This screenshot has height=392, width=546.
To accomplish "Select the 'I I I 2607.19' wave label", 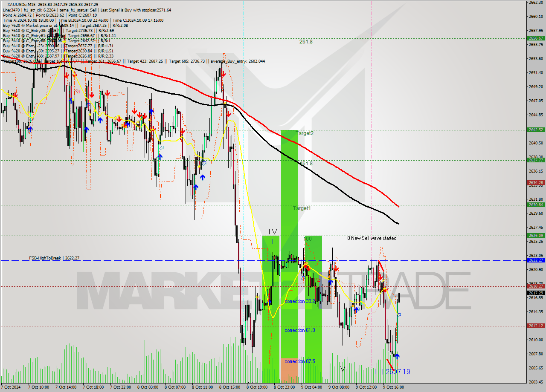I will (393, 372).
